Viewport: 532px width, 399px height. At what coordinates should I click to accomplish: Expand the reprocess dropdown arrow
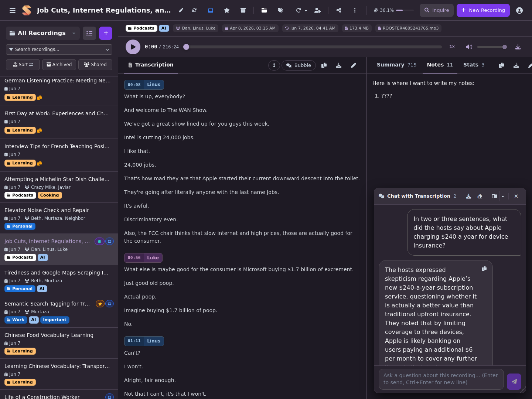click(306, 10)
